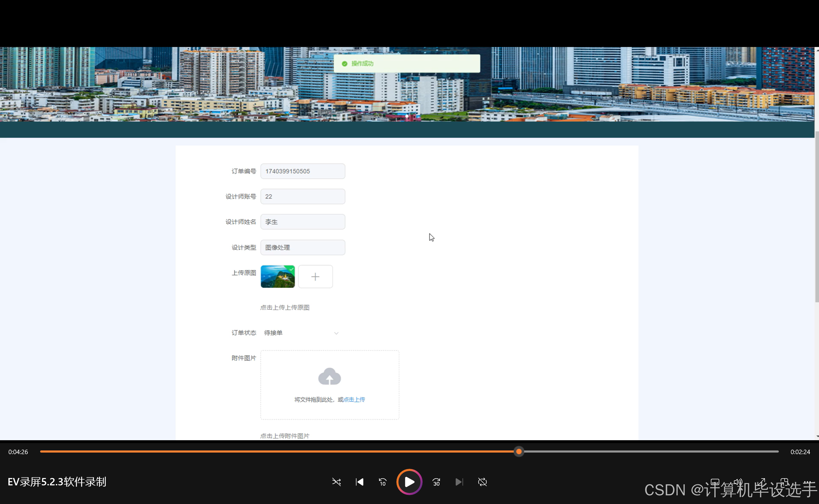Click the 设计师姓名 input field
This screenshot has width=819, height=504.
[x=303, y=222]
